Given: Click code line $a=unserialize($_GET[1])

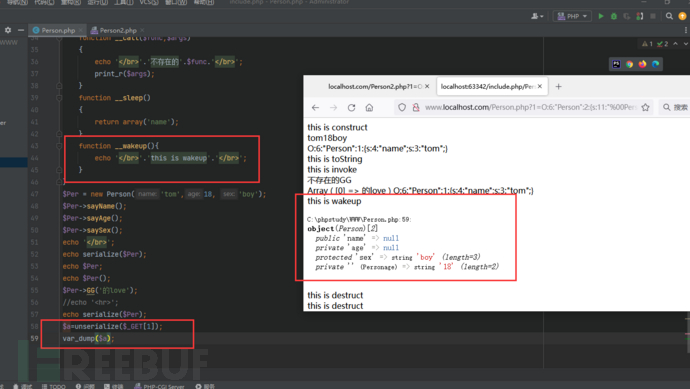Looking at the screenshot, I should 112,327.
